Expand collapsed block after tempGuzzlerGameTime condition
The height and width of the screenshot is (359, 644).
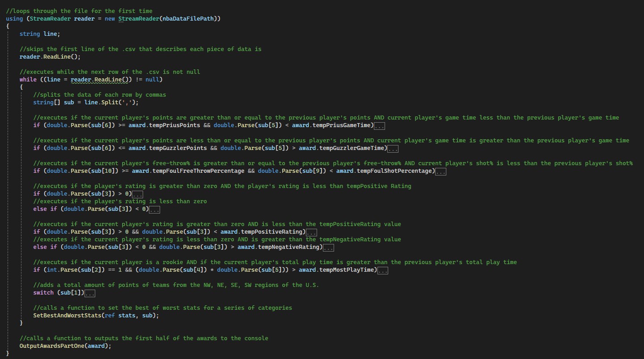[x=393, y=149]
